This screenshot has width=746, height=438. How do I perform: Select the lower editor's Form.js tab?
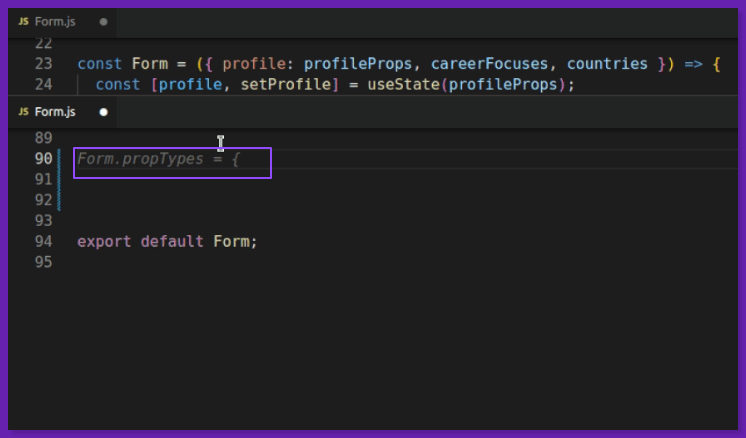[55, 112]
